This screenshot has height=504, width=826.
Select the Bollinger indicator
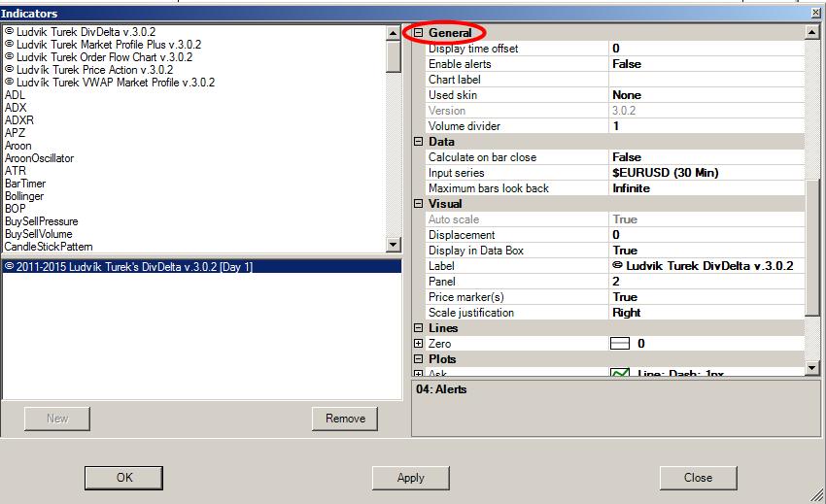click(24, 196)
